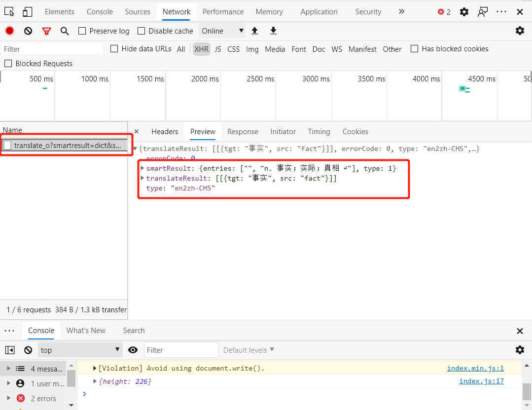The image size is (532, 410).
Task: Clear console icon in drawer toolbar
Action: (28, 350)
